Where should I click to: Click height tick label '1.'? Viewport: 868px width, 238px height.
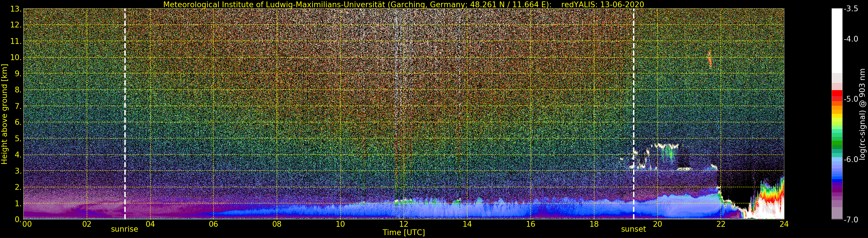(18, 203)
